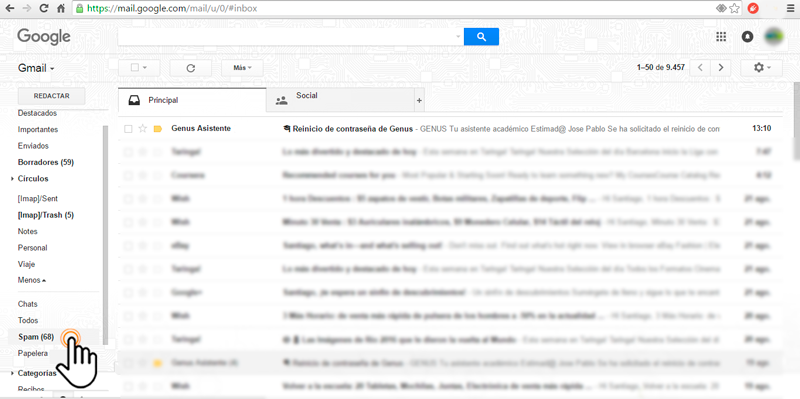The image size is (800, 399).
Task: Open the [Imap]/Trash (5) label
Action: tap(46, 215)
